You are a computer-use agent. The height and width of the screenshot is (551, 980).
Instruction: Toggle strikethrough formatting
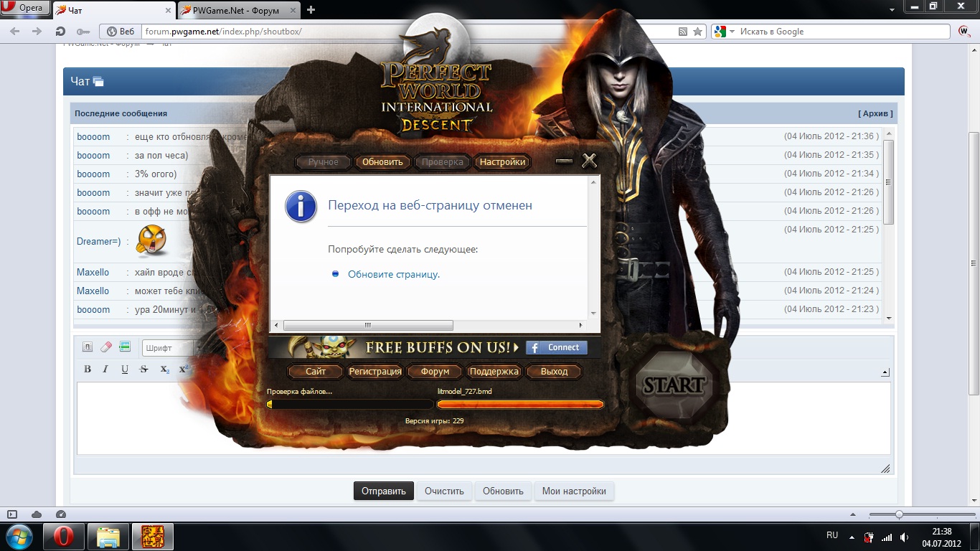[x=143, y=369]
